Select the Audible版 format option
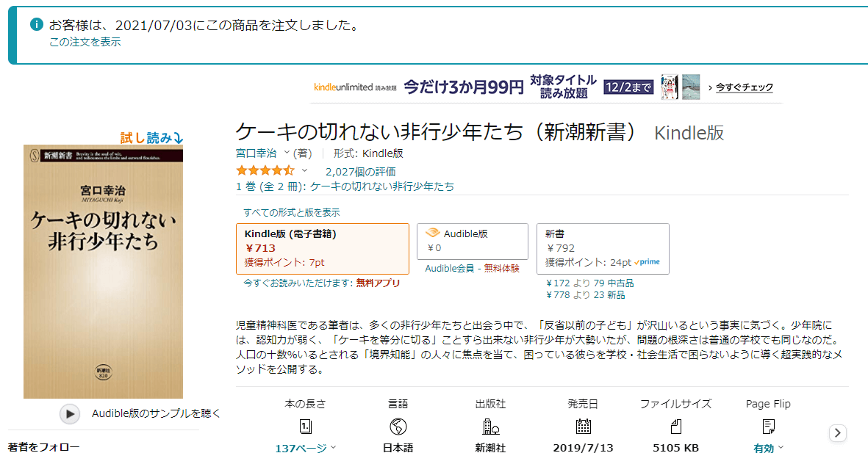This screenshot has width=868, height=453. click(x=472, y=241)
